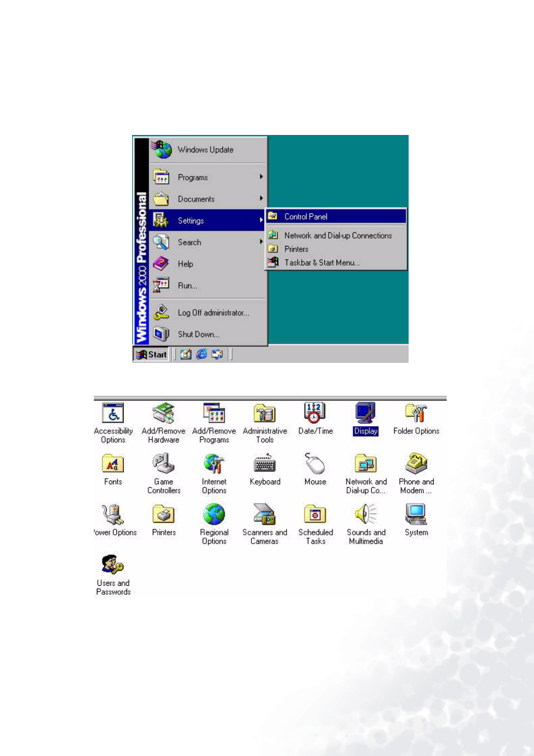
Task: Expand the Documents submenu arrow
Action: point(261,198)
